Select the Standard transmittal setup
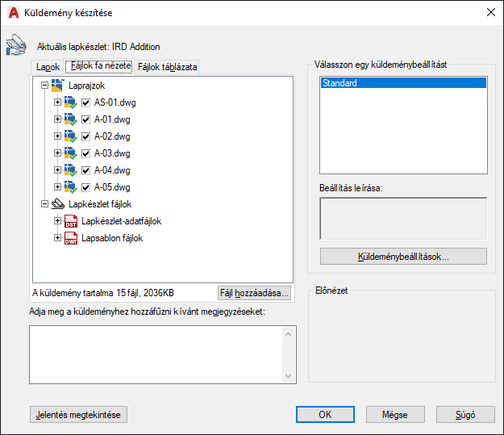Viewport: 504px width, 435px height. tap(403, 83)
